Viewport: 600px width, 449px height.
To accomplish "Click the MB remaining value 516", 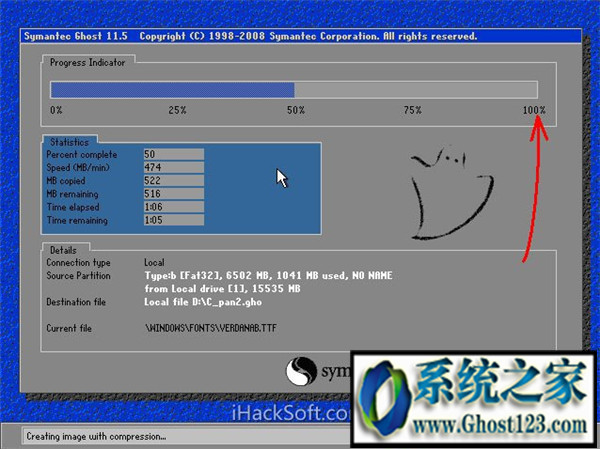I will [x=174, y=194].
